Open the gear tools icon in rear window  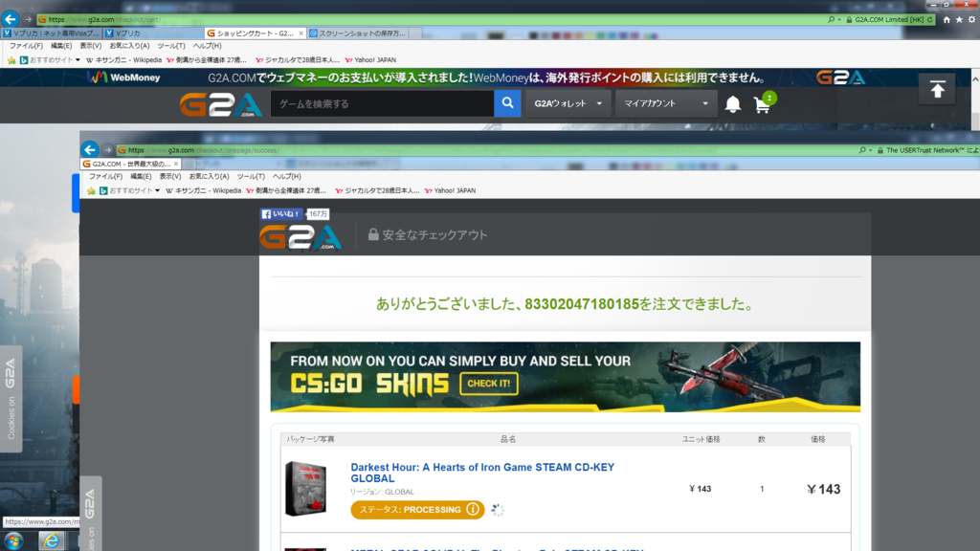tap(972, 19)
